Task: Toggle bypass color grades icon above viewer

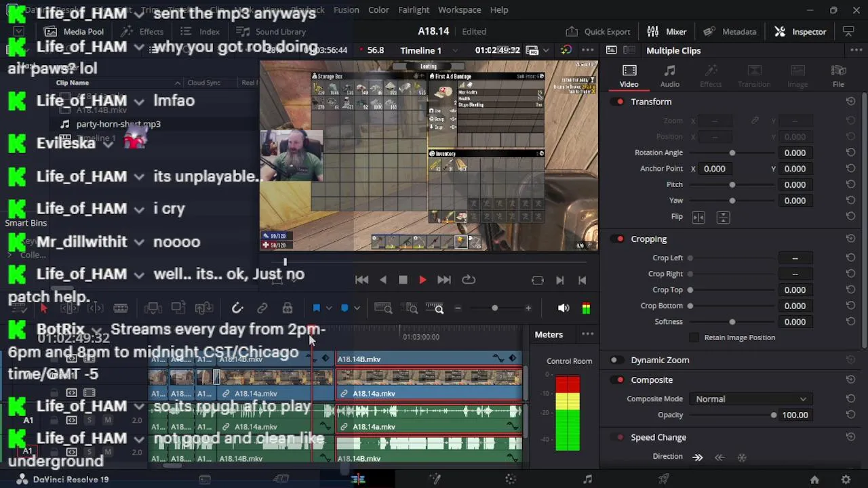Action: coord(566,50)
